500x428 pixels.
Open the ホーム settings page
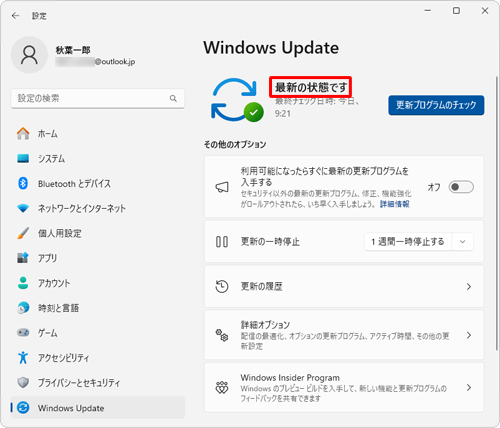(x=98, y=134)
